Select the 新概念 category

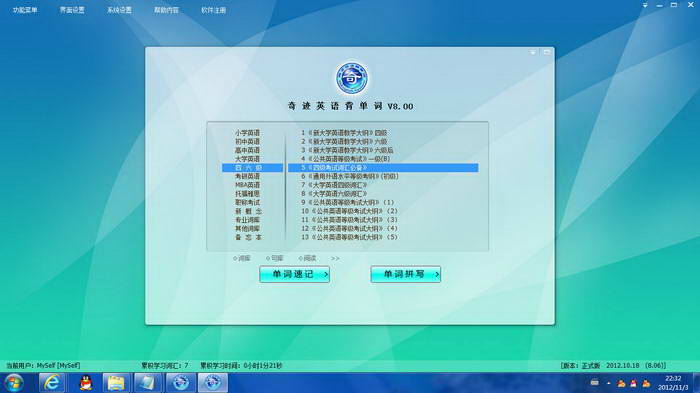tap(249, 211)
